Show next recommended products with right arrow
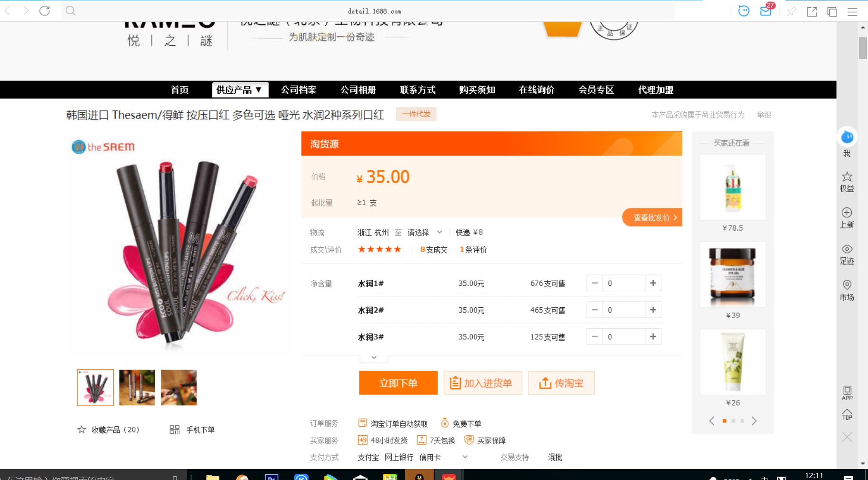868x480 pixels. click(754, 421)
